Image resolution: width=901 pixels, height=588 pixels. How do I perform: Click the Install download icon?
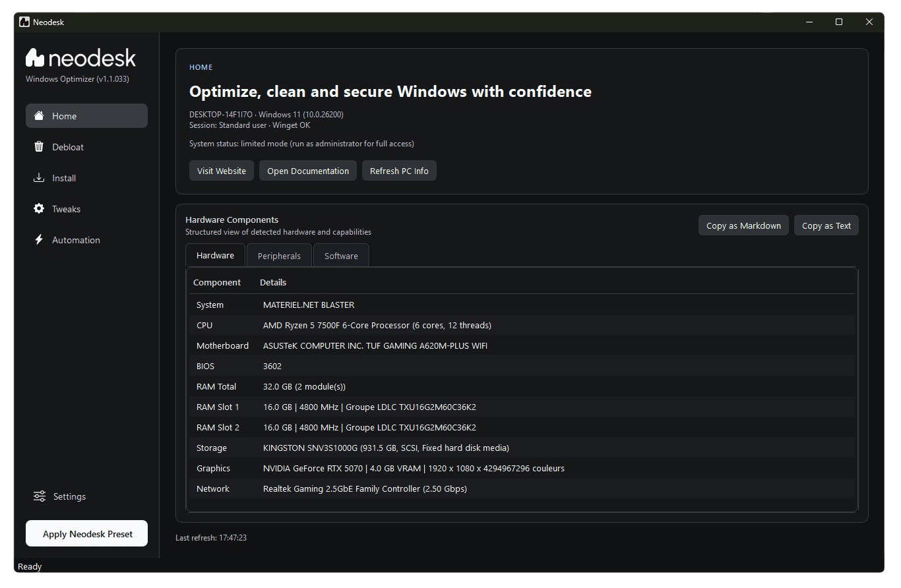point(38,177)
